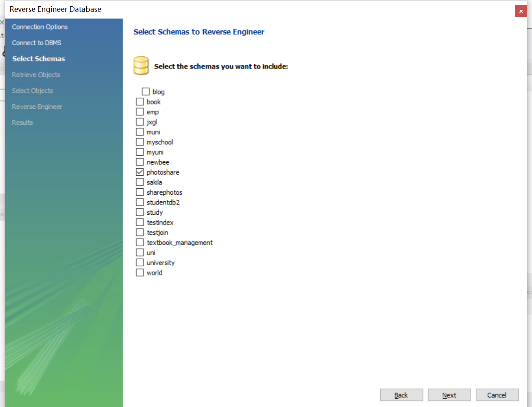Enable the sakila schema
532x407 pixels.
pos(140,182)
